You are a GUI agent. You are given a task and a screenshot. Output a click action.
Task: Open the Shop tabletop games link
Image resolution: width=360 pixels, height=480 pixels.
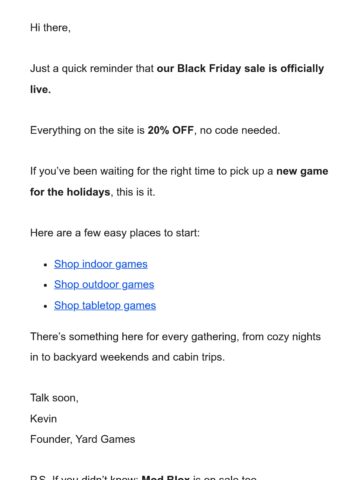tap(105, 305)
